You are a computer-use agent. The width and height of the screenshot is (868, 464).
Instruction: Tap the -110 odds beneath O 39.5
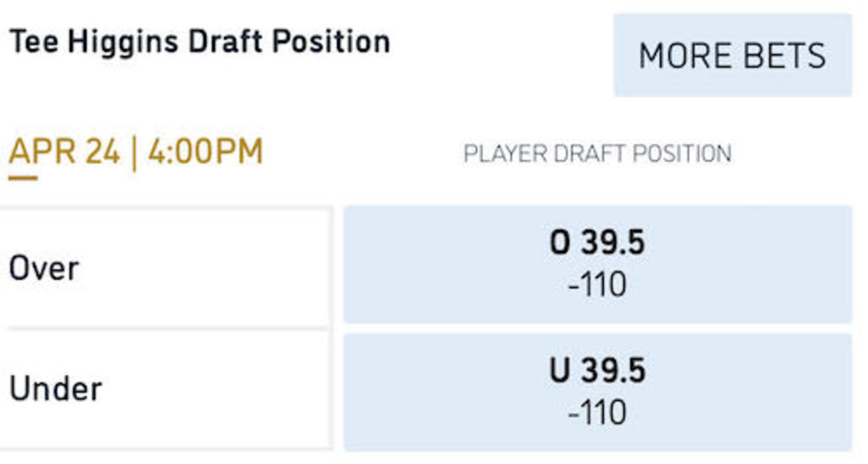tap(597, 285)
